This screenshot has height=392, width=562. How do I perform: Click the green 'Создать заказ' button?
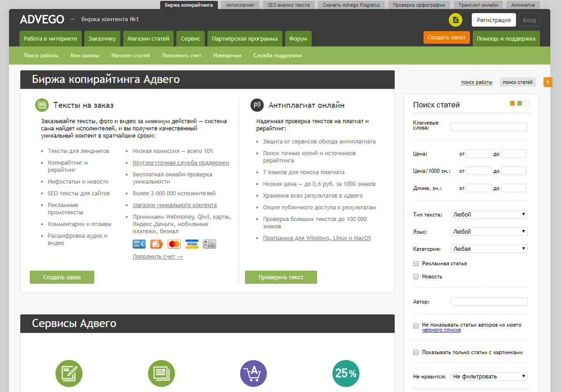pos(62,277)
